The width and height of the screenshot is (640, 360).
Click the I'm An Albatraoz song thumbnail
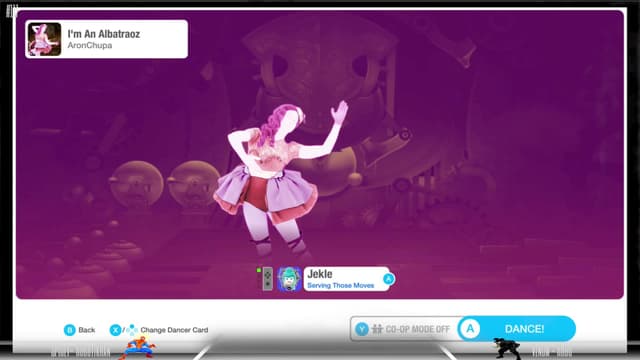click(x=44, y=39)
